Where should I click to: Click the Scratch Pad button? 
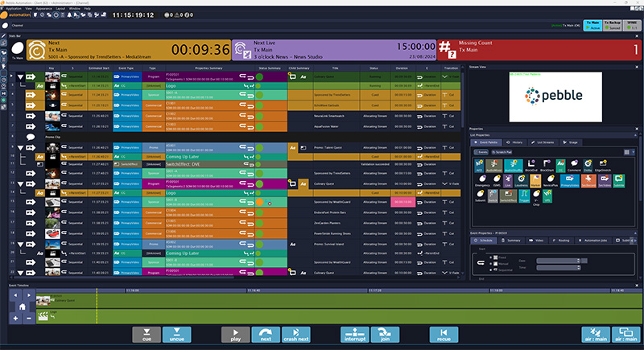[x=502, y=150]
